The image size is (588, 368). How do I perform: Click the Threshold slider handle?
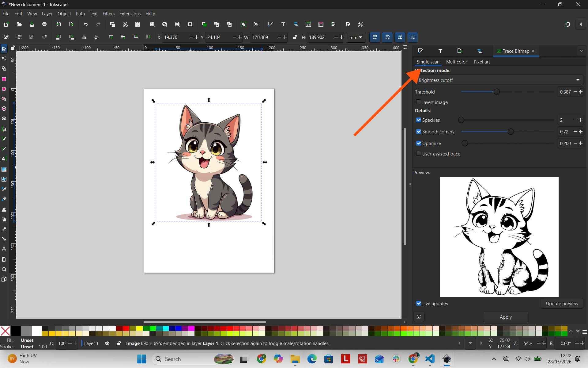[496, 92]
